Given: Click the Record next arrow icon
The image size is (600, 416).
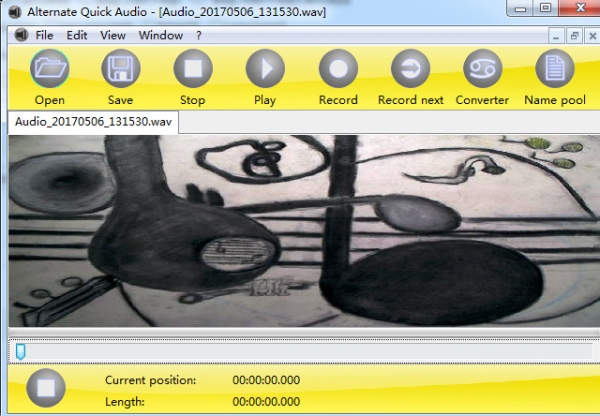Looking at the screenshot, I should click(x=411, y=69).
